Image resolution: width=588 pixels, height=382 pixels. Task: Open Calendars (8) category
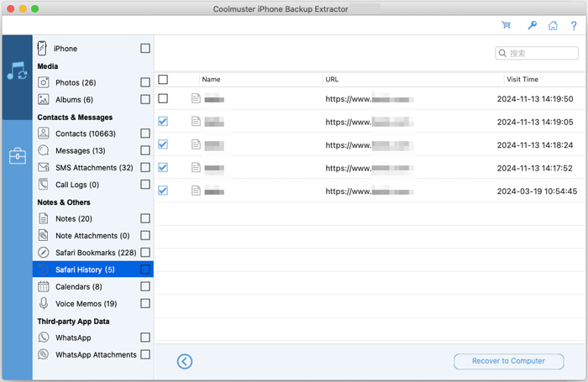pos(79,287)
